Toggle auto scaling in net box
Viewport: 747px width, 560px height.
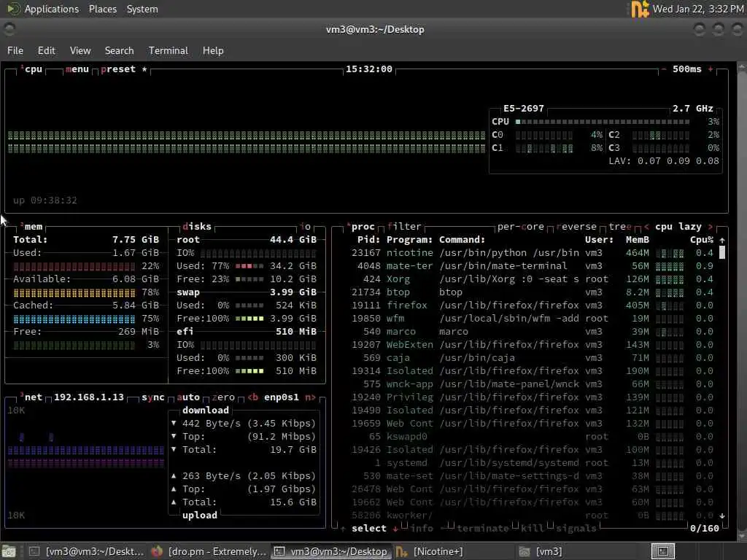pos(188,397)
